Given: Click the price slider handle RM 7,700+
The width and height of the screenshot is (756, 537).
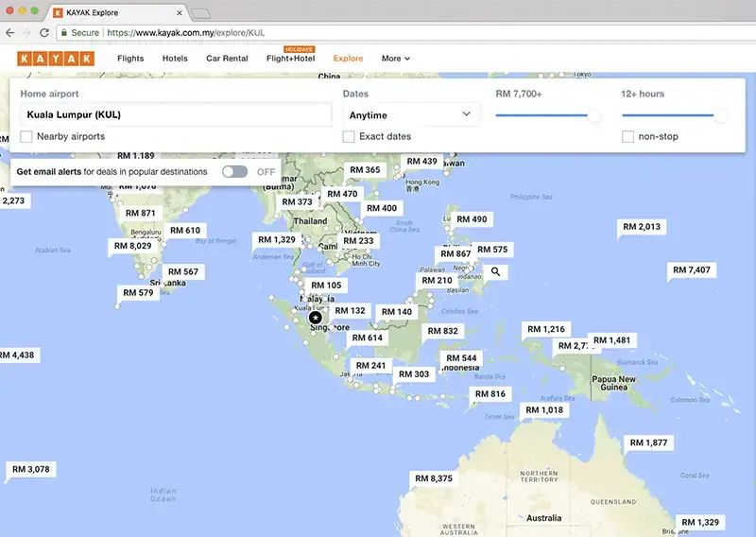Looking at the screenshot, I should pos(594,115).
